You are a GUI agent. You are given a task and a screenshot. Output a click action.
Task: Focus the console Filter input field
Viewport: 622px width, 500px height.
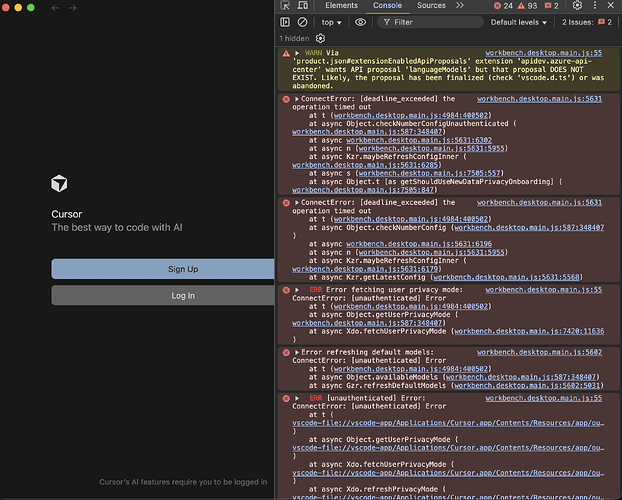tap(430, 22)
